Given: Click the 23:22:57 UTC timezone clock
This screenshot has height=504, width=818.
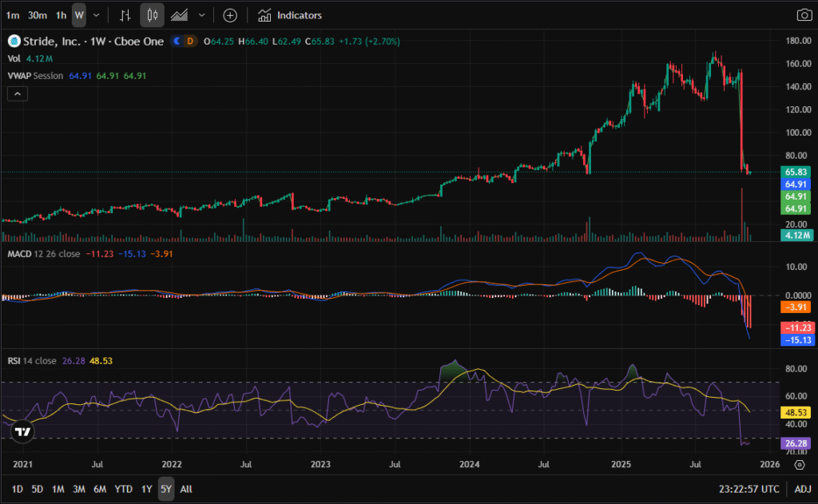Looking at the screenshot, I should click(747, 489).
